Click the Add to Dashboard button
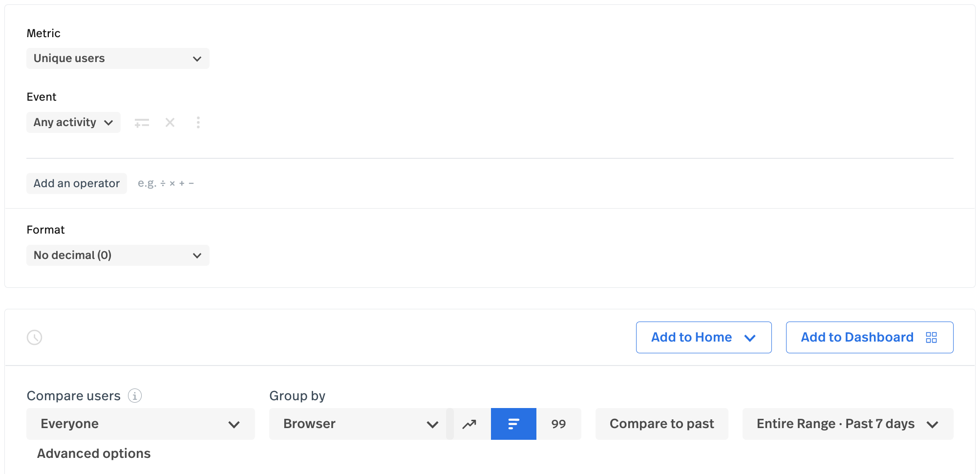This screenshot has height=474, width=980. coord(857,338)
